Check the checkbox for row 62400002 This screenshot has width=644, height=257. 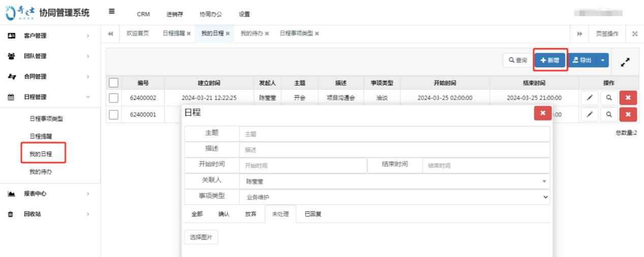click(114, 98)
